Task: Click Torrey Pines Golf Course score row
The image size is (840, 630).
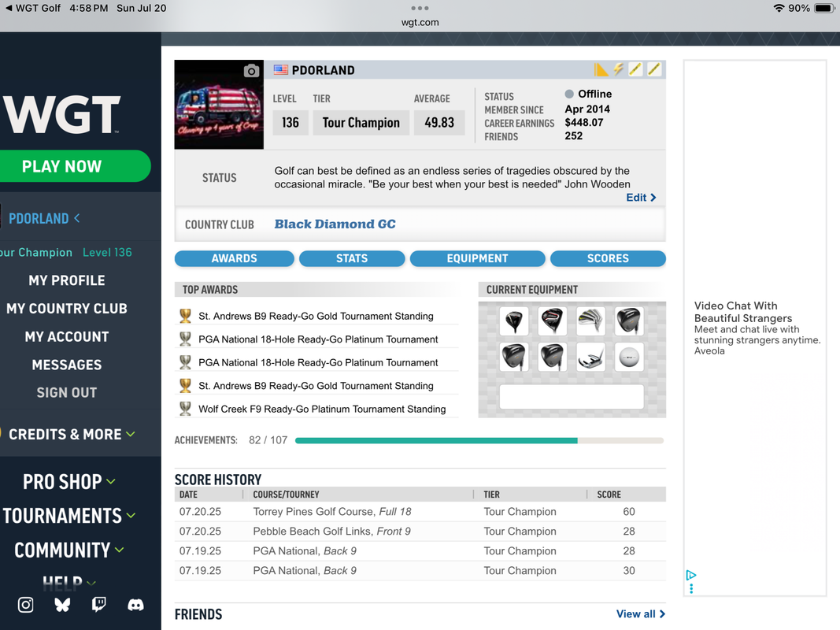Action: [420, 512]
